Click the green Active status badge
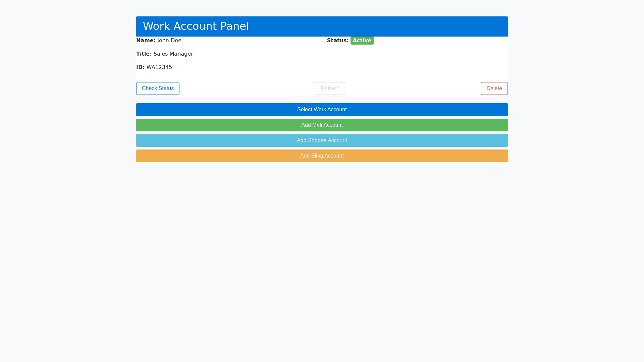The height and width of the screenshot is (362, 644). pos(362,41)
